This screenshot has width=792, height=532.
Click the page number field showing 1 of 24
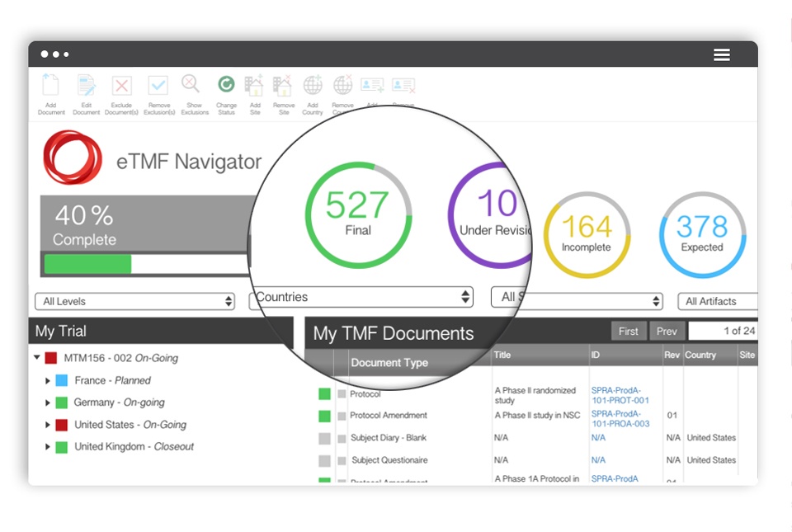[723, 331]
